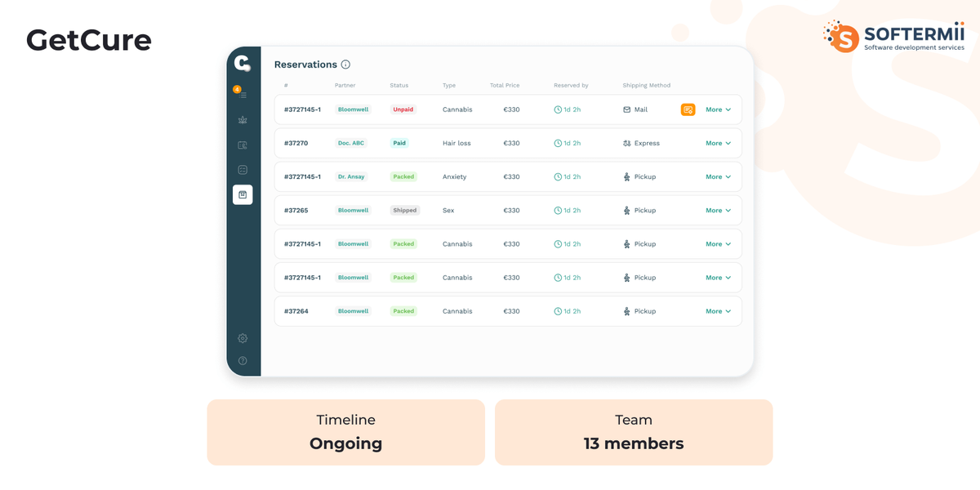980x490 pixels.
Task: Click the Shipping Method column header
Action: click(x=646, y=86)
